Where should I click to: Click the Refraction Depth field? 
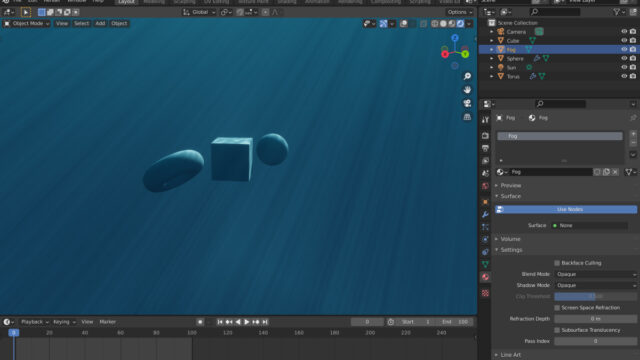[x=596, y=319]
